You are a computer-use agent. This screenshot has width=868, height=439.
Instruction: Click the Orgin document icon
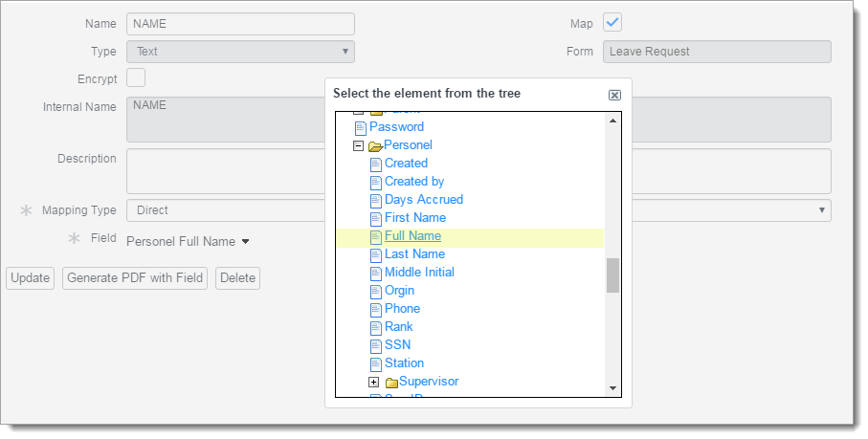[x=376, y=292]
